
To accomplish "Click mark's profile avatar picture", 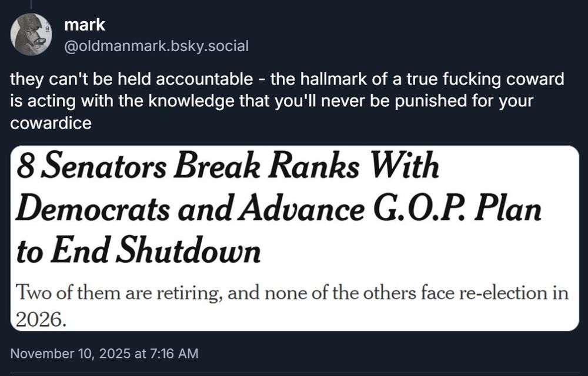I will pos(31,34).
